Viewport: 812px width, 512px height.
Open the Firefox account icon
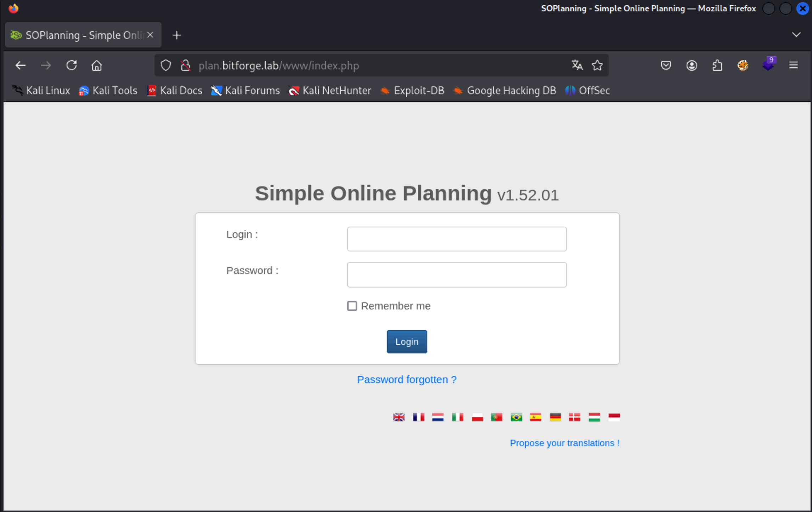coord(692,65)
